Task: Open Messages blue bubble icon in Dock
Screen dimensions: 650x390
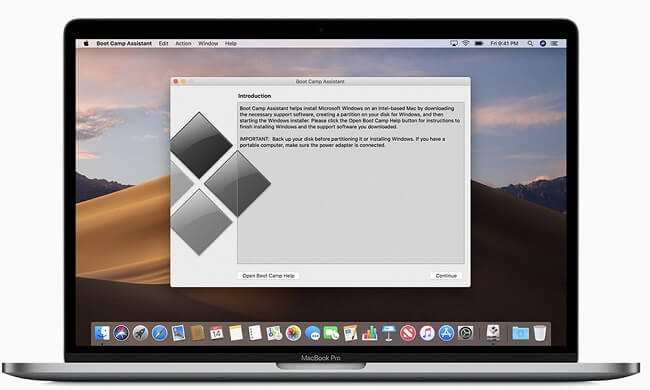Action: 313,333
